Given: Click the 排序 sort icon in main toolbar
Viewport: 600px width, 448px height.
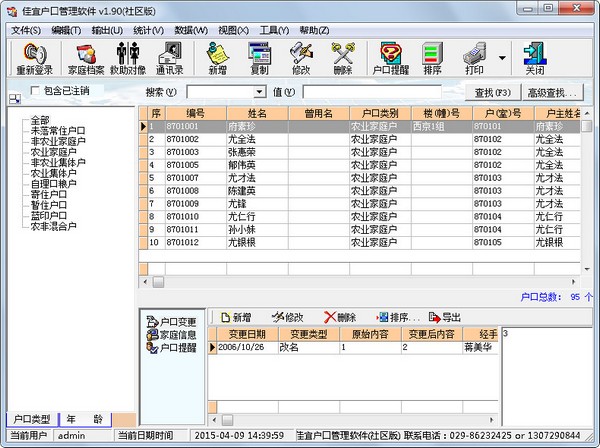Looking at the screenshot, I should [x=433, y=58].
